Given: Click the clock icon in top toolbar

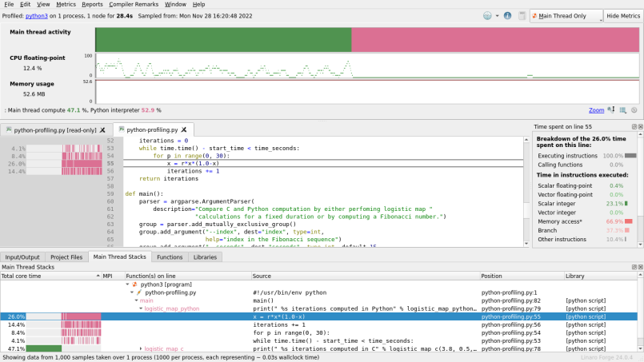Looking at the screenshot, I should click(487, 16).
